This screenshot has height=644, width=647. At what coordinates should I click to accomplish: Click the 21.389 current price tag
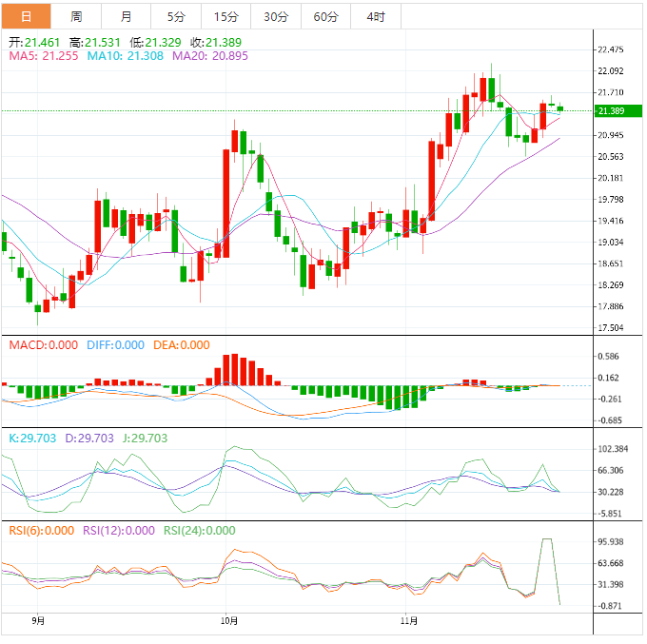(x=618, y=111)
